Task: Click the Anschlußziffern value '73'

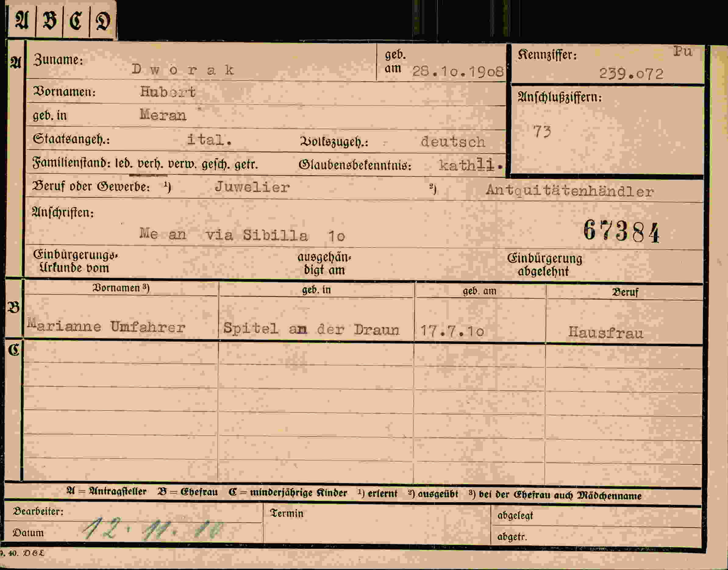Action: tap(542, 131)
